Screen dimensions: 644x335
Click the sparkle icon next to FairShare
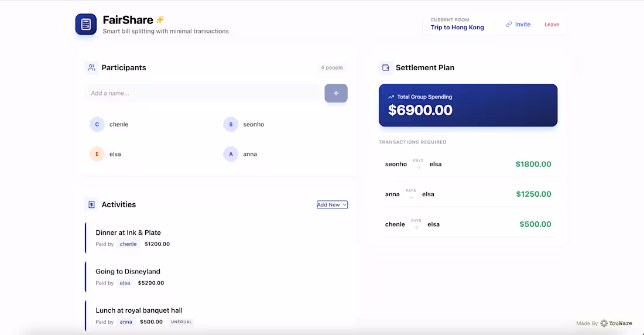(x=160, y=19)
